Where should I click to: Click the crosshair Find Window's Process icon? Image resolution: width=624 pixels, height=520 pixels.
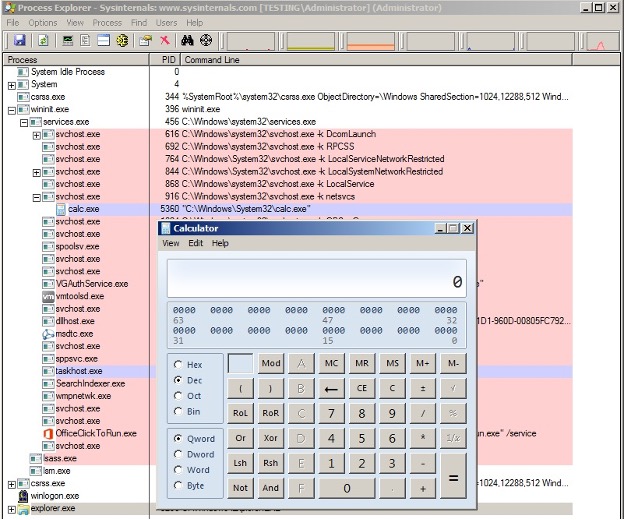point(206,40)
